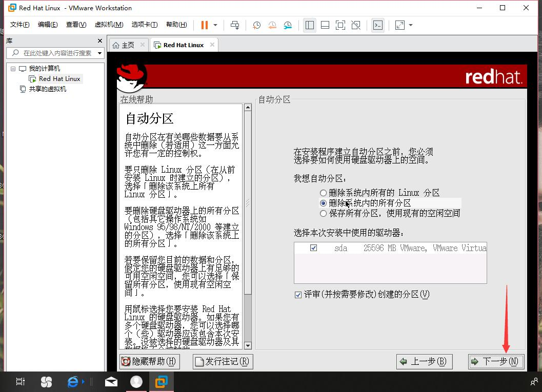Toggle the sda drive checkbox
The height and width of the screenshot is (392, 542).
click(313, 247)
